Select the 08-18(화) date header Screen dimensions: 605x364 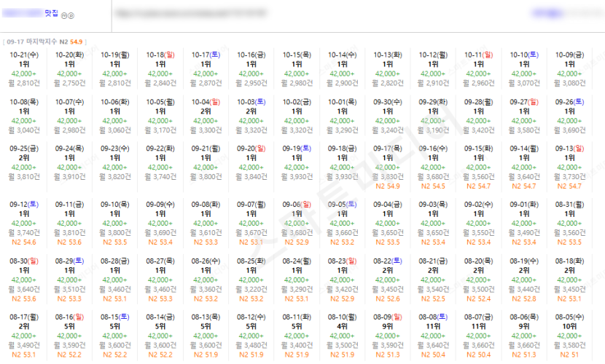(x=569, y=261)
